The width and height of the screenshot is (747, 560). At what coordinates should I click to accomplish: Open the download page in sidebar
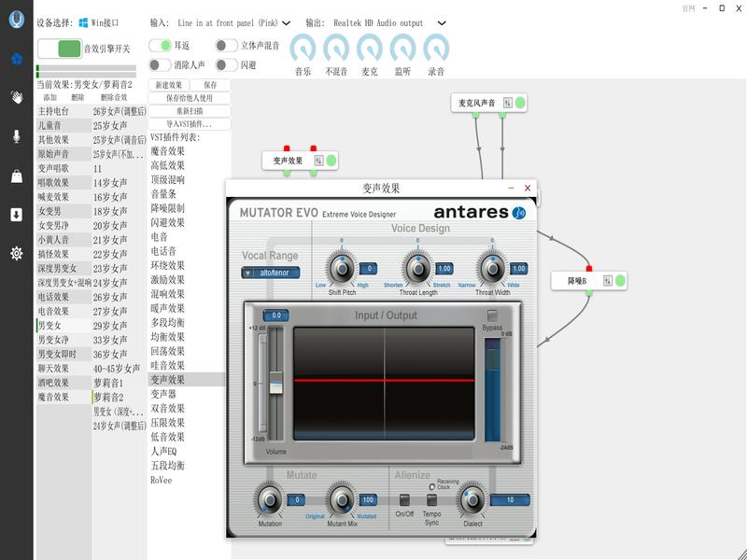pos(17,215)
